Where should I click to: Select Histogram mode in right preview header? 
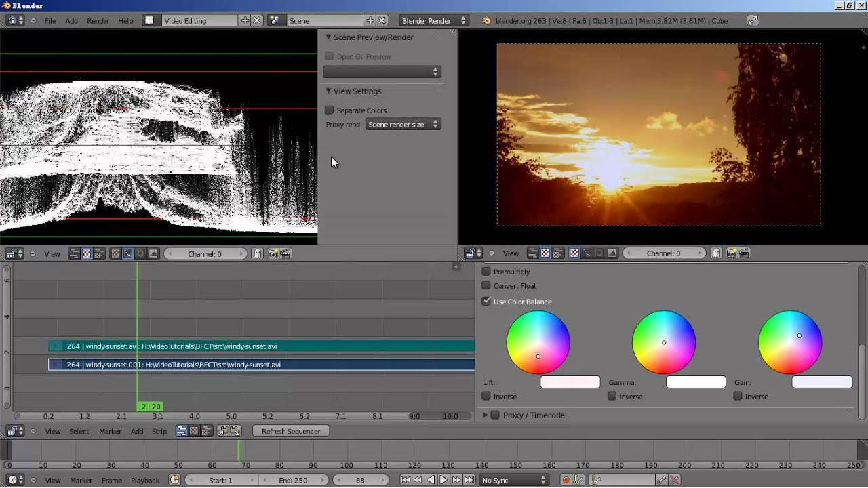click(612, 253)
